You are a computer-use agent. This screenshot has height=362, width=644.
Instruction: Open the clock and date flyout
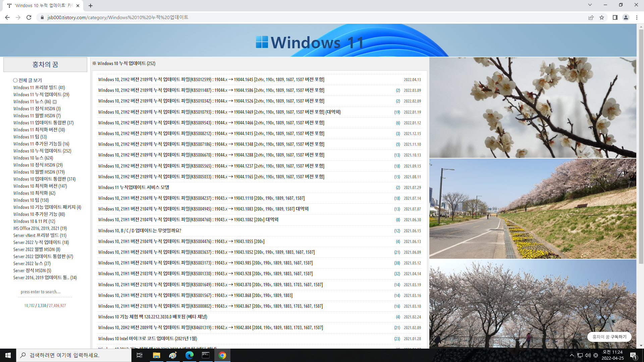click(x=612, y=355)
